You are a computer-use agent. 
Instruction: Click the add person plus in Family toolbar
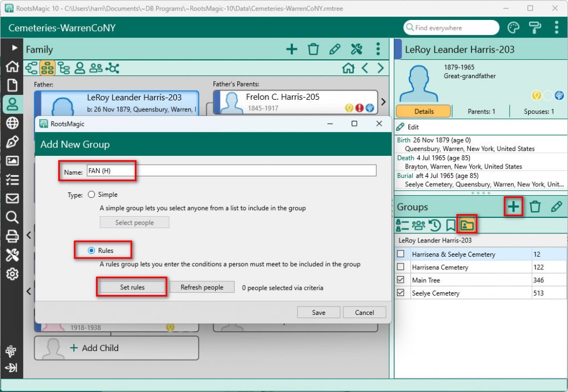click(x=292, y=49)
